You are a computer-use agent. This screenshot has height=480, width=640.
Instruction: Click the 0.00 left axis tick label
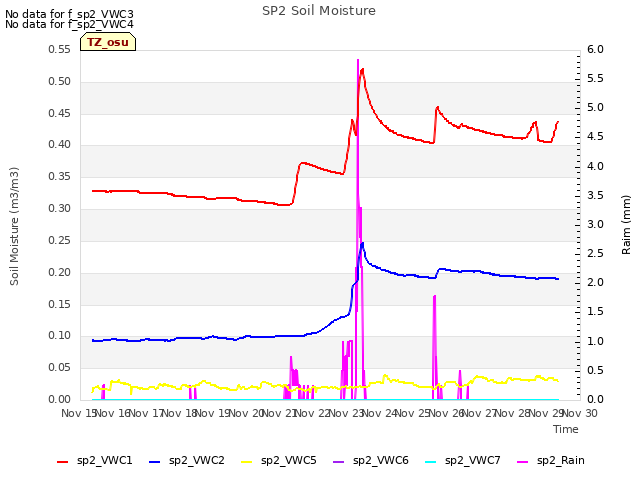(x=60, y=399)
